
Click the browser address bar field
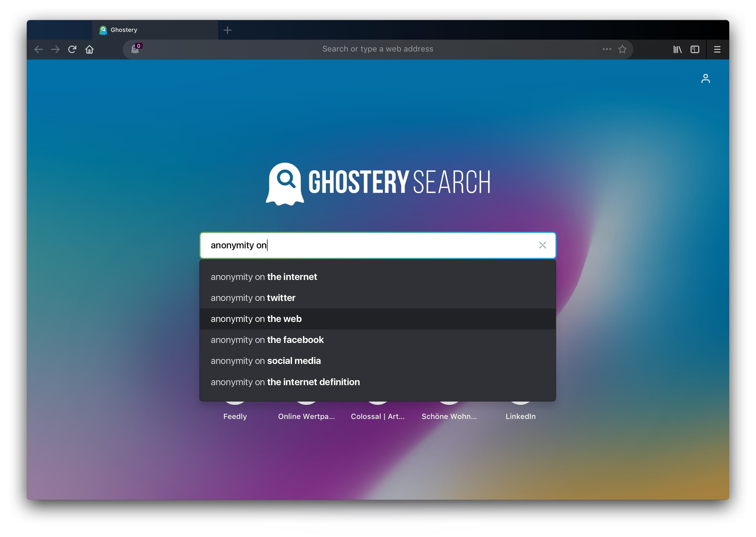pyautogui.click(x=377, y=49)
